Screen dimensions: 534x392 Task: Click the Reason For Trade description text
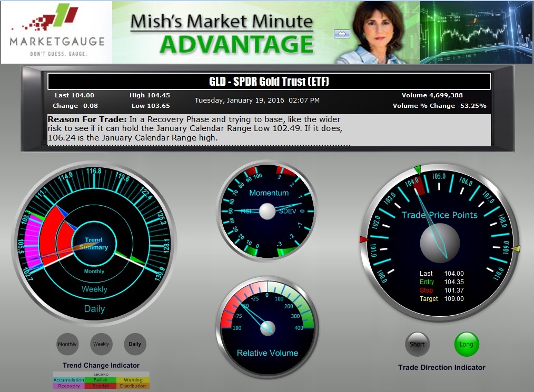point(199,129)
